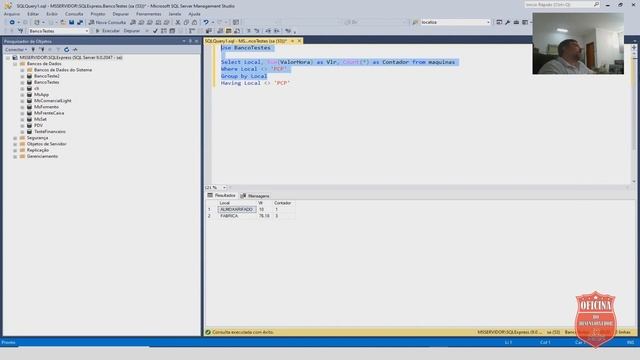
Task: Click the Decrease indent icon
Action: (268, 31)
